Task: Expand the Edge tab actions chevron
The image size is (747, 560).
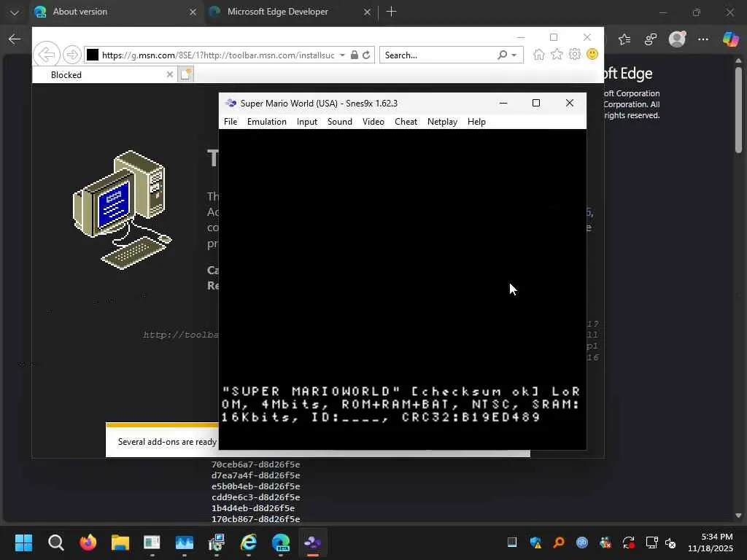Action: tap(15, 12)
